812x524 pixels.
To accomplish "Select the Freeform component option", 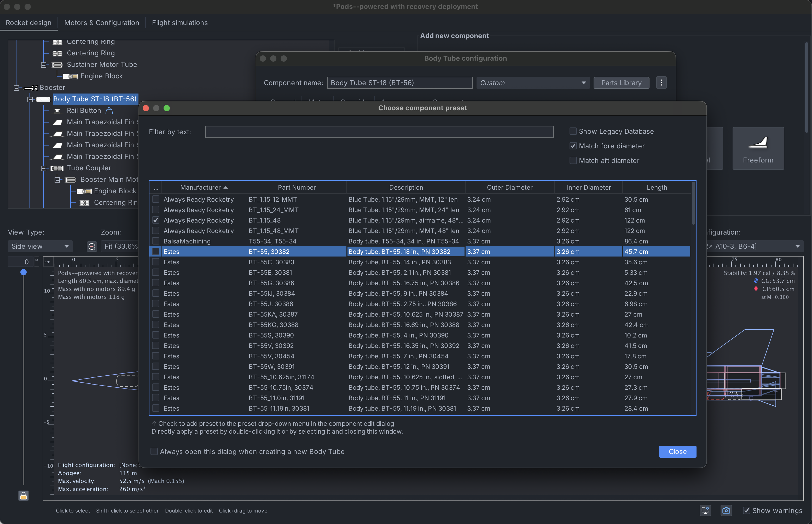I will (x=758, y=149).
